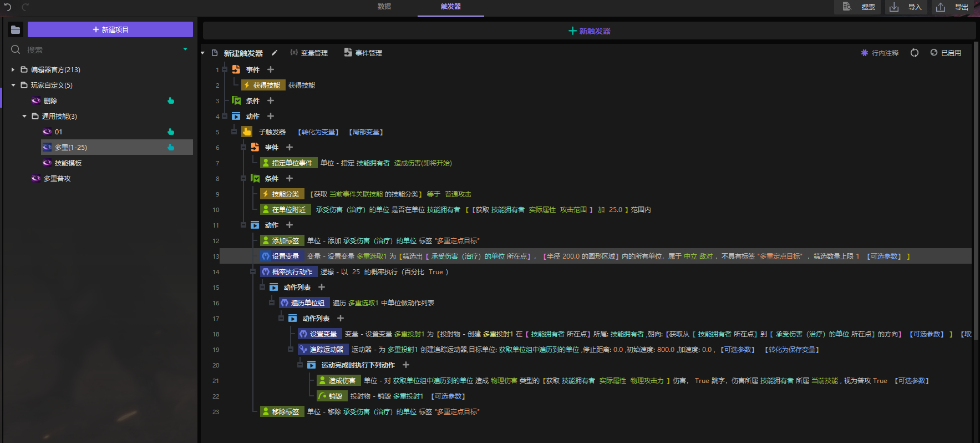The height and width of the screenshot is (443, 980).
Task: Click the 获得技能 event tag on line 2
Action: (263, 85)
